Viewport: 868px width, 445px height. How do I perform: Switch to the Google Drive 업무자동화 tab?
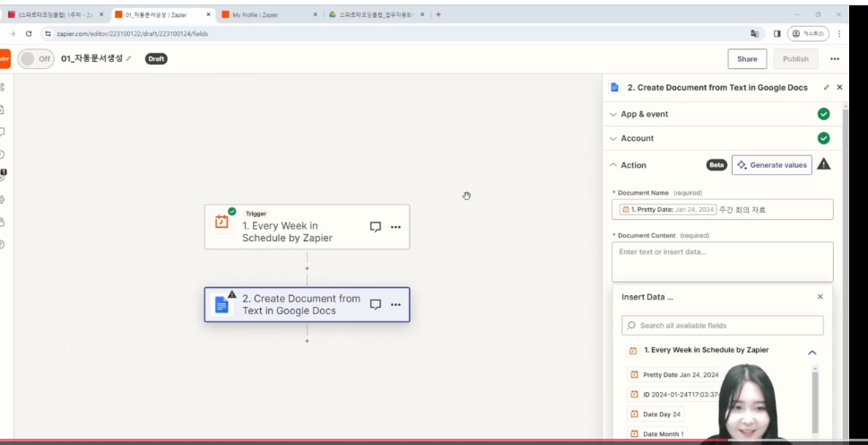tap(377, 15)
